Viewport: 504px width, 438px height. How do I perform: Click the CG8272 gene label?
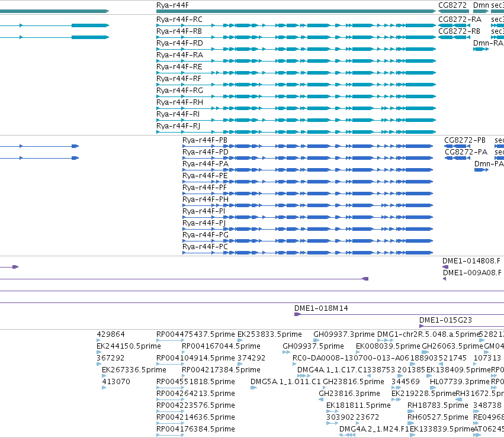[452, 5]
